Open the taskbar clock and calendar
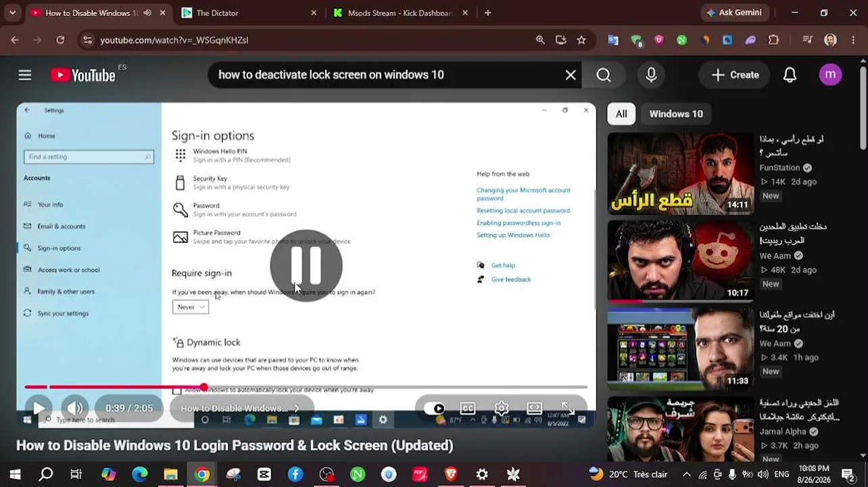868x487 pixels. click(813, 474)
